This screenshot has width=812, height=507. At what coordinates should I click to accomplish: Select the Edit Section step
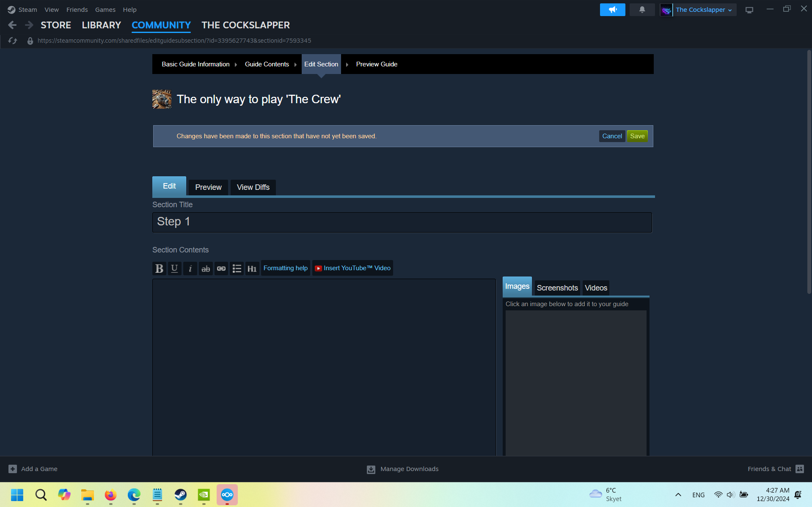321,64
